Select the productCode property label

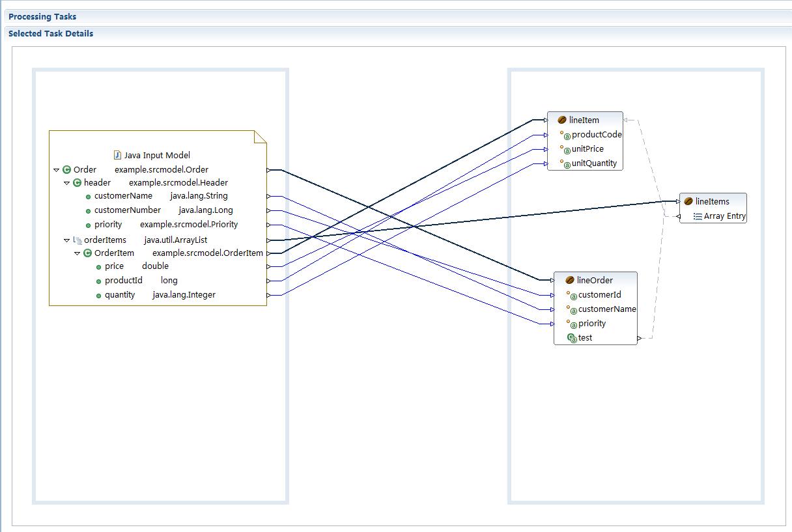pos(597,135)
